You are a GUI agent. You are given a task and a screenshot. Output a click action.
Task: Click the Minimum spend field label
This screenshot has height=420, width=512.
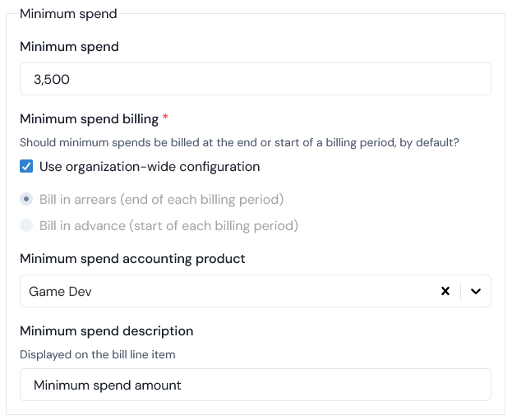pyautogui.click(x=69, y=47)
